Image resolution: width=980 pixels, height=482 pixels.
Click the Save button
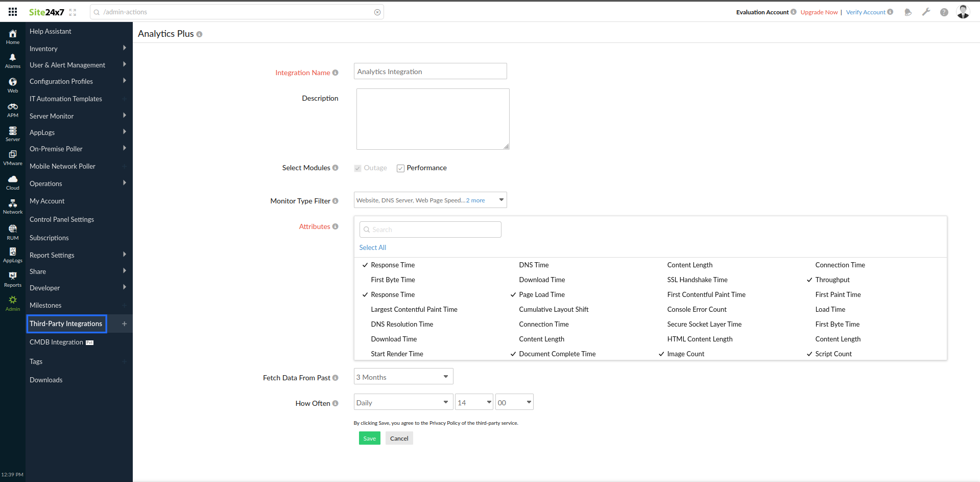(x=369, y=438)
